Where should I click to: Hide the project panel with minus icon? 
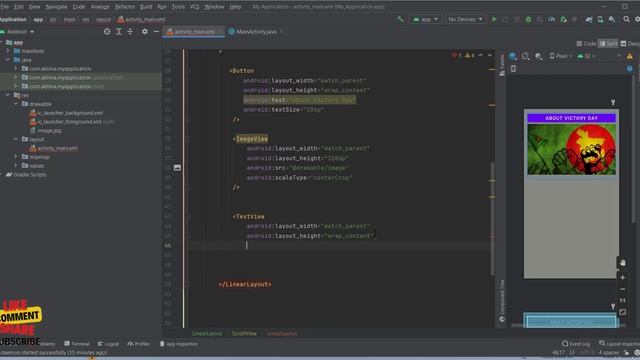pyautogui.click(x=156, y=31)
